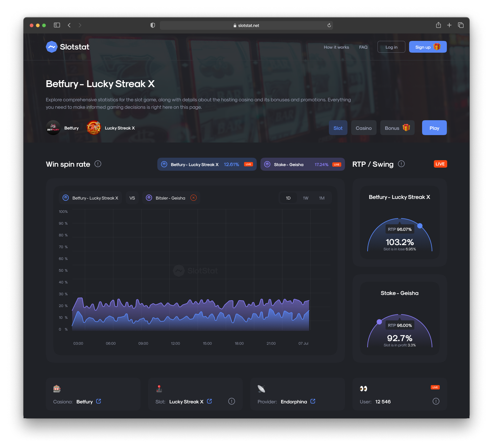Click the joystick Slot icon
Image resolution: width=493 pixels, height=448 pixels.
point(159,389)
